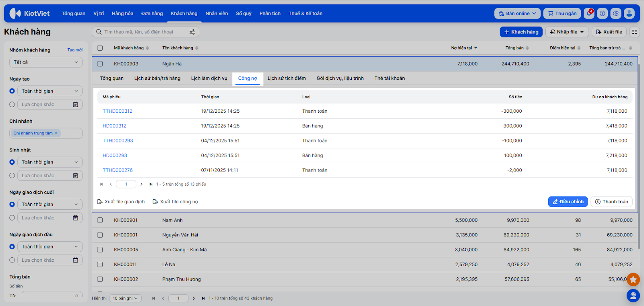
Task: Toggle the select-all customers checkbox
Action: click(100, 48)
